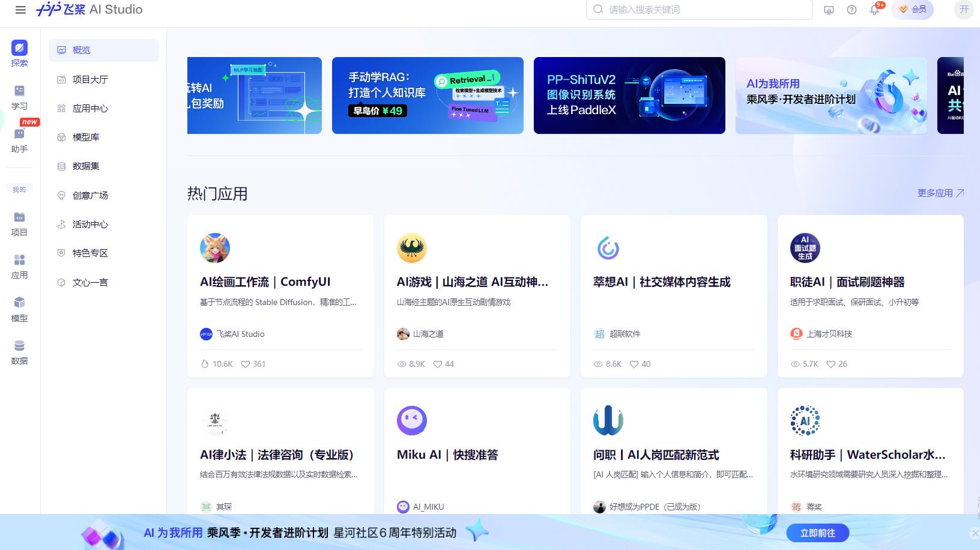This screenshot has width=980, height=550.
Task: Toggle like on the AI绘画工作流 ComfyUI app
Action: (246, 364)
